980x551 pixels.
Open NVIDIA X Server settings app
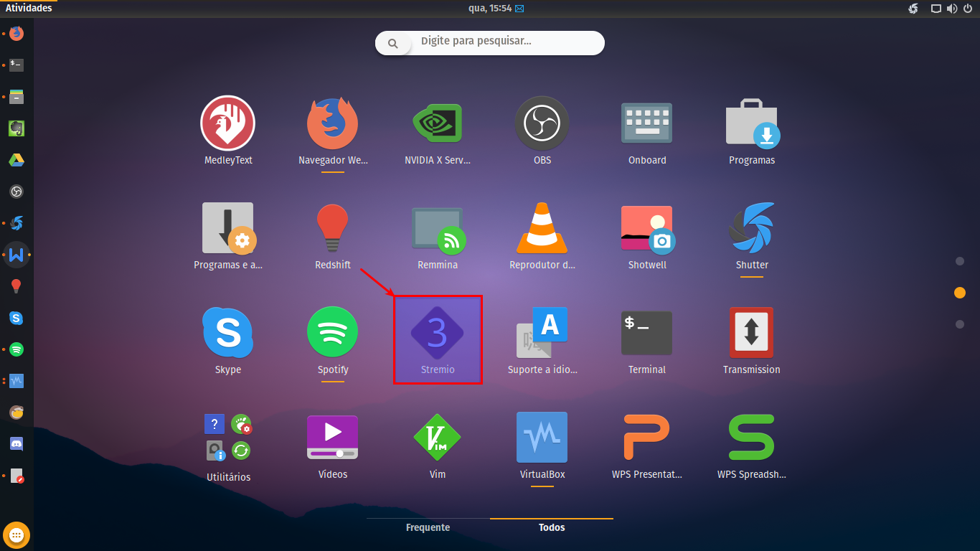[x=438, y=123]
